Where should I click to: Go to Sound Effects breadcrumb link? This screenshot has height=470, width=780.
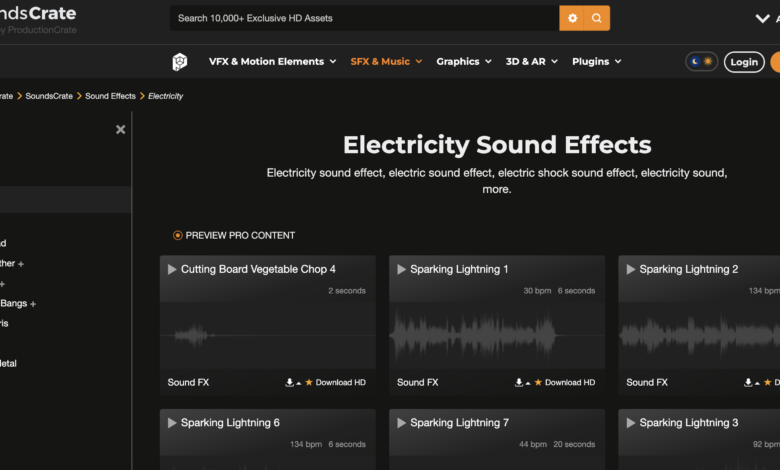[110, 96]
